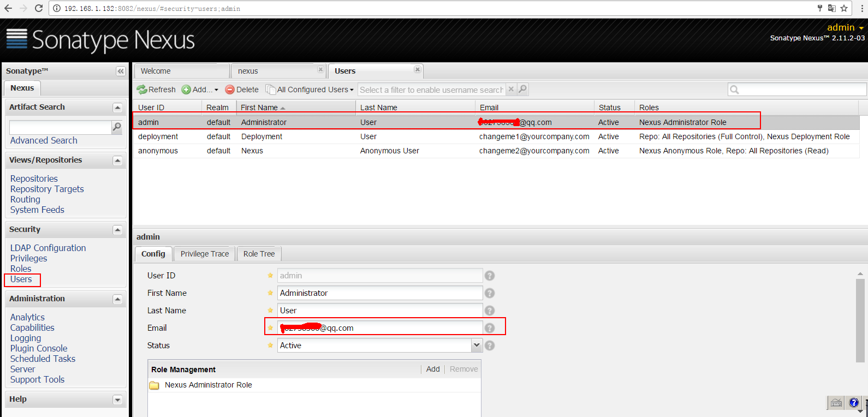Switch to the nexus tab
The height and width of the screenshot is (417, 868).
coord(278,71)
